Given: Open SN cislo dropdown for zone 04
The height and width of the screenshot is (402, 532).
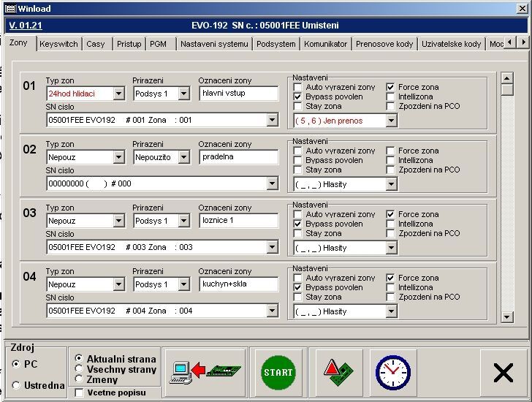Looking at the screenshot, I should point(273,311).
